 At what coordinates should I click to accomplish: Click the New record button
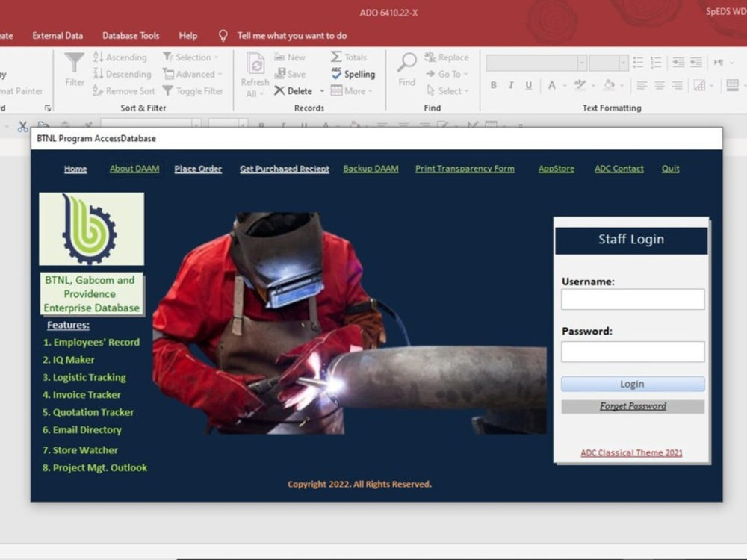coord(290,57)
